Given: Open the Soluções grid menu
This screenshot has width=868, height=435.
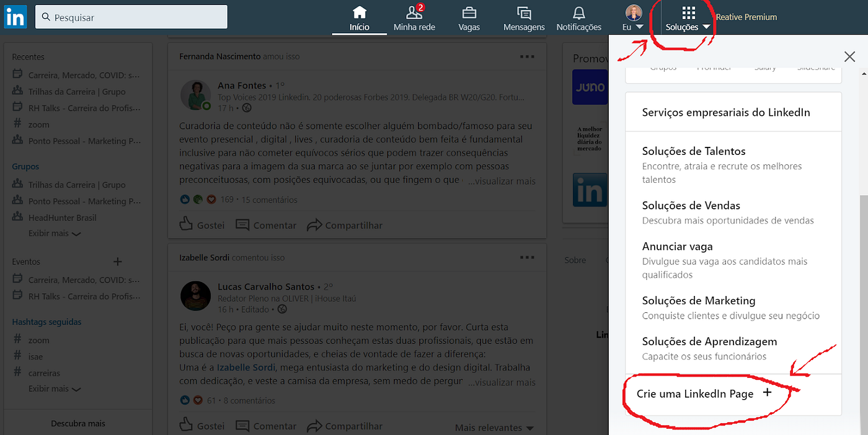Looking at the screenshot, I should click(688, 18).
